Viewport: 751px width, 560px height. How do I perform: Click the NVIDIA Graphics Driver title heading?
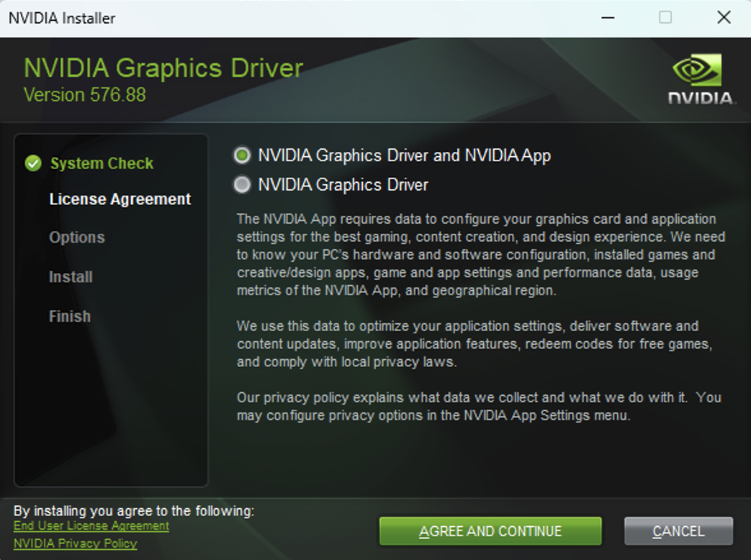[x=163, y=68]
